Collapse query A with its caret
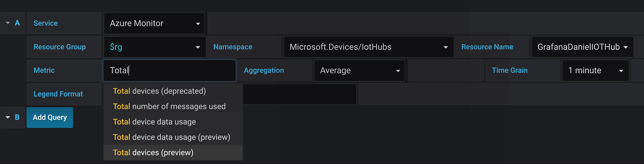 pos(8,23)
